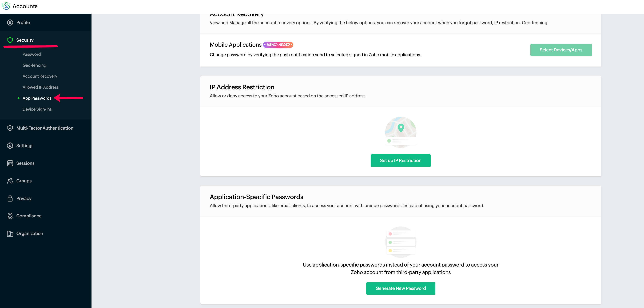This screenshot has height=308, width=644.
Task: Go to Password submenu item
Action: [31, 54]
